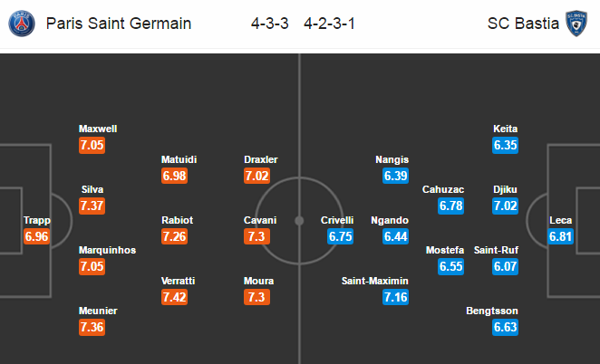Viewport: 600px width, 364px height.
Task: Select Saint-Maximin's 7.16 rating badge
Action: coord(396,297)
